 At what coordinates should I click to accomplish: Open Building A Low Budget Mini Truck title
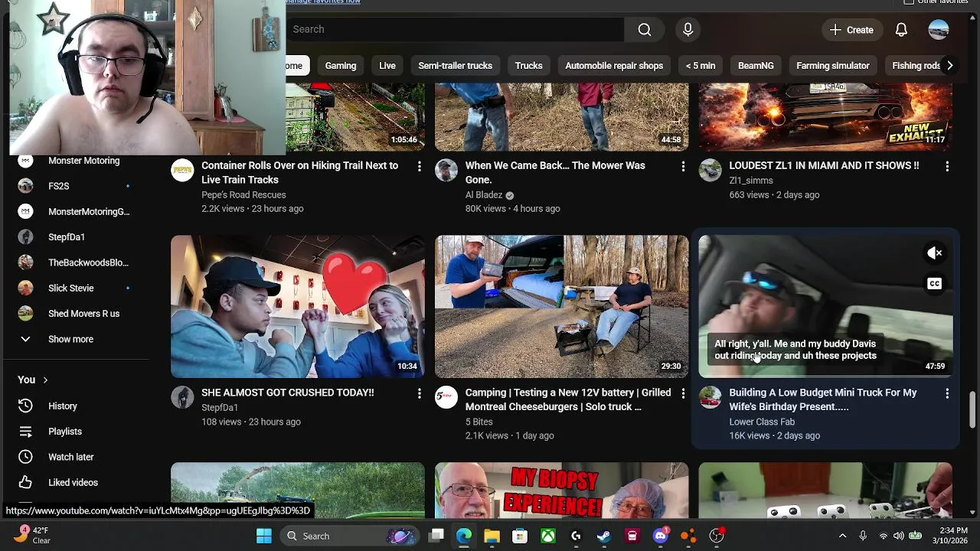[x=823, y=399]
